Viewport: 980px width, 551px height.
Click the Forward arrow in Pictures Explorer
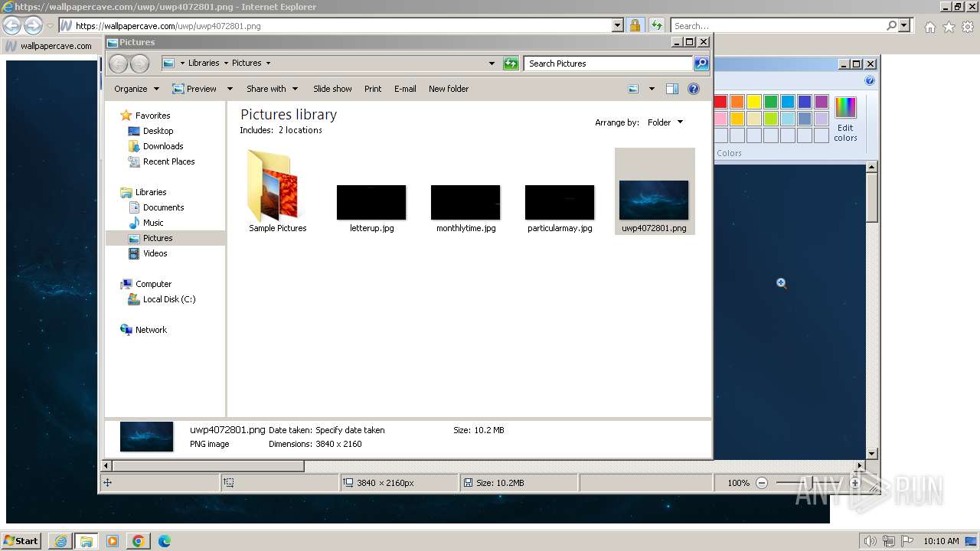(139, 64)
